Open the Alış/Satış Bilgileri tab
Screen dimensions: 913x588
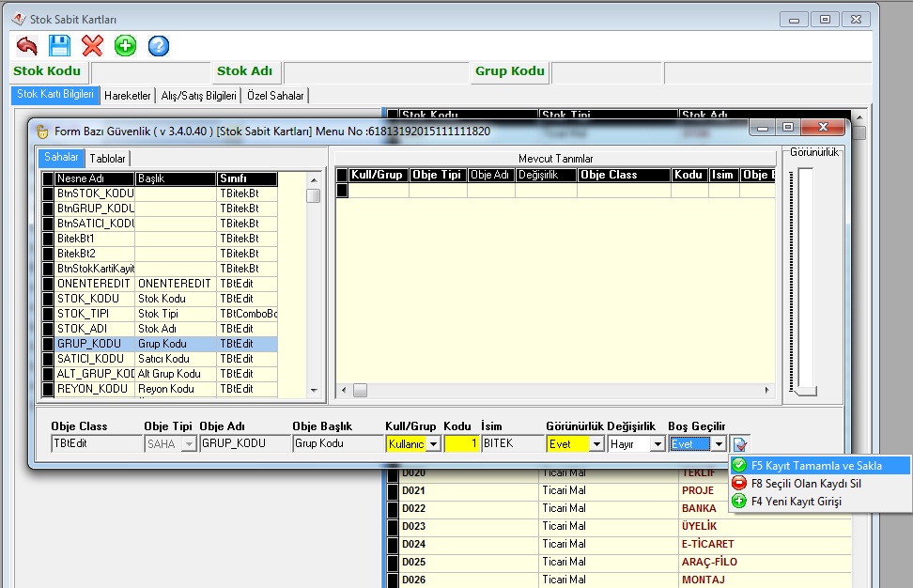coord(198,96)
